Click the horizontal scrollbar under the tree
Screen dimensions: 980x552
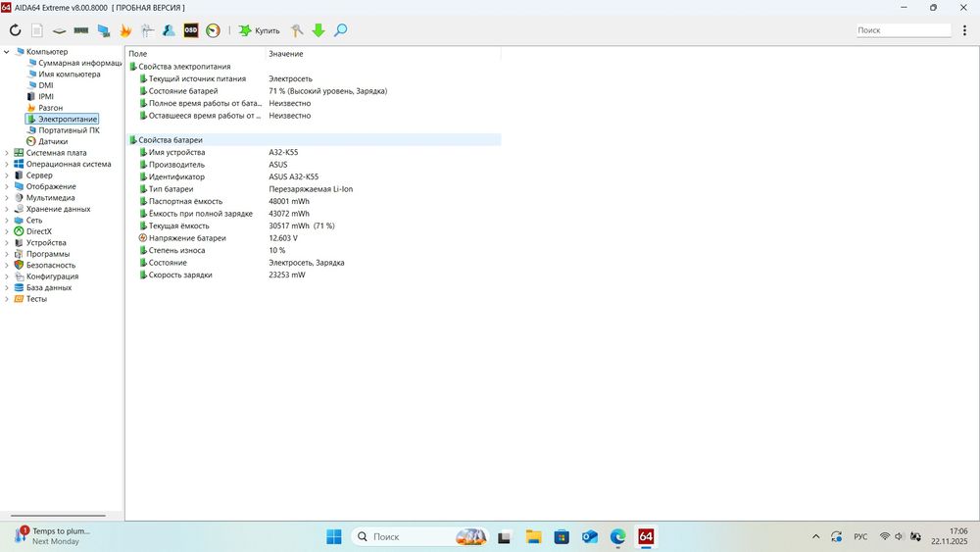(x=58, y=516)
